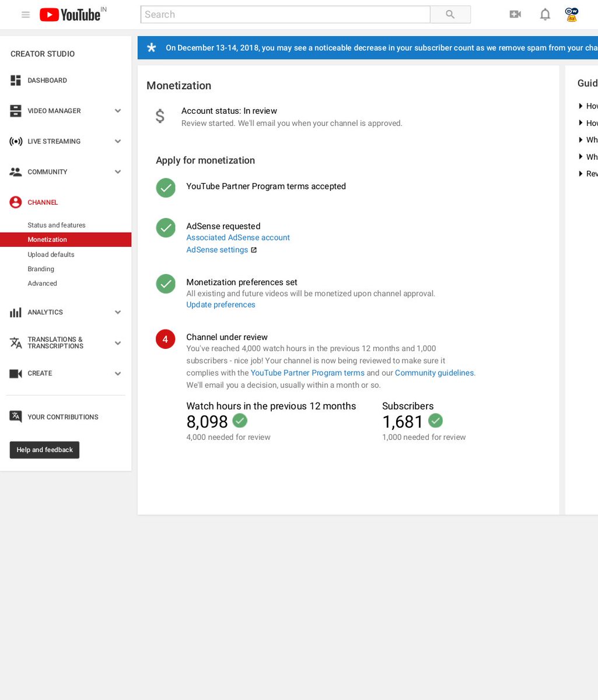The width and height of the screenshot is (598, 700).
Task: Open Advanced channel settings
Action: tap(42, 283)
